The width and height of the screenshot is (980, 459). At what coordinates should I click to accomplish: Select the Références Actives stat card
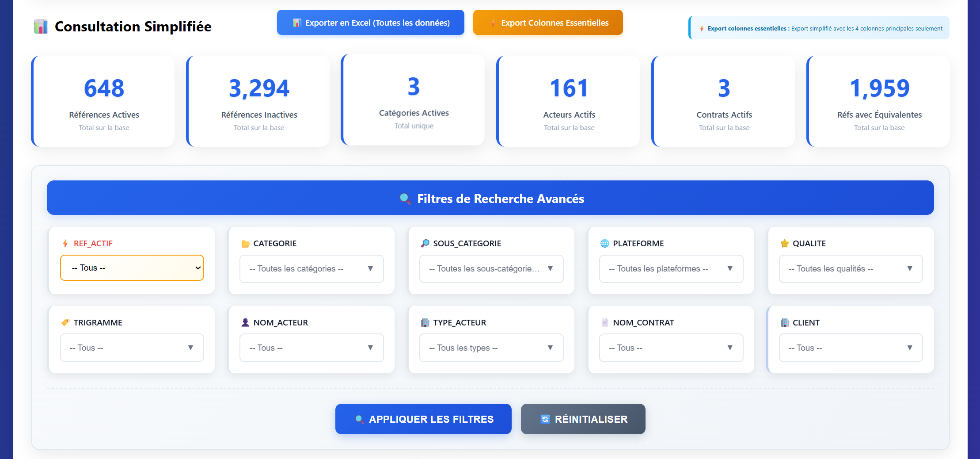point(103,101)
